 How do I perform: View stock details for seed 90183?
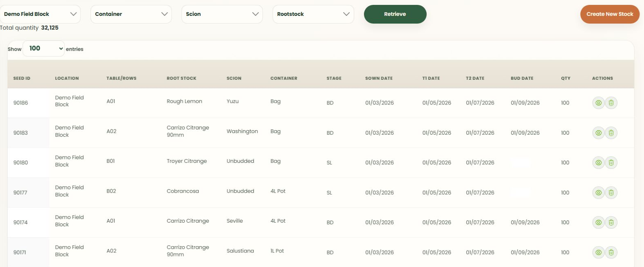[598, 133]
